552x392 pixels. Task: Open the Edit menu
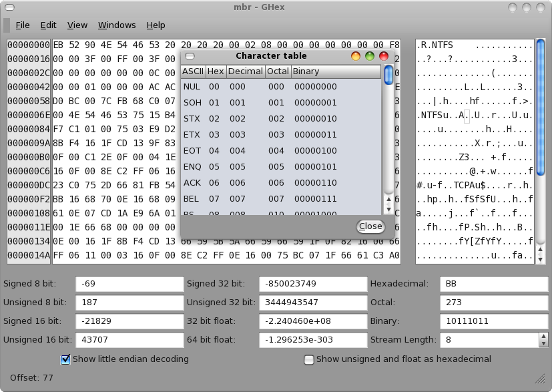[48, 25]
